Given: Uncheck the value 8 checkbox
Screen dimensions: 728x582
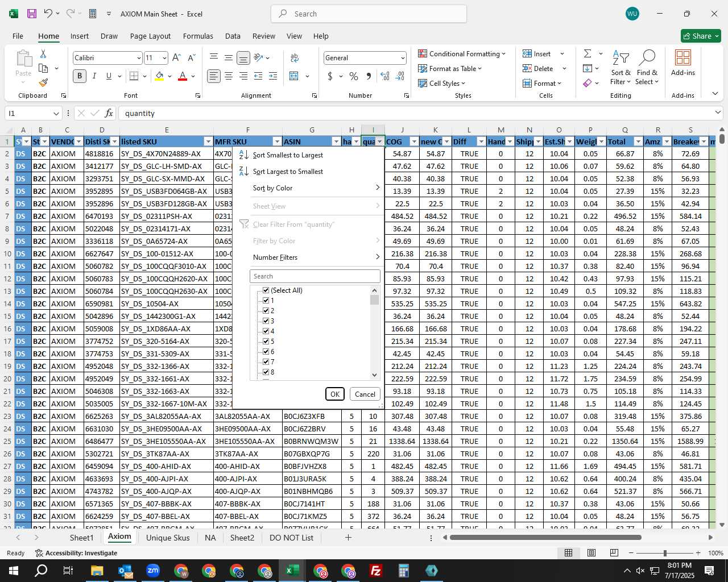Looking at the screenshot, I should click(x=266, y=372).
